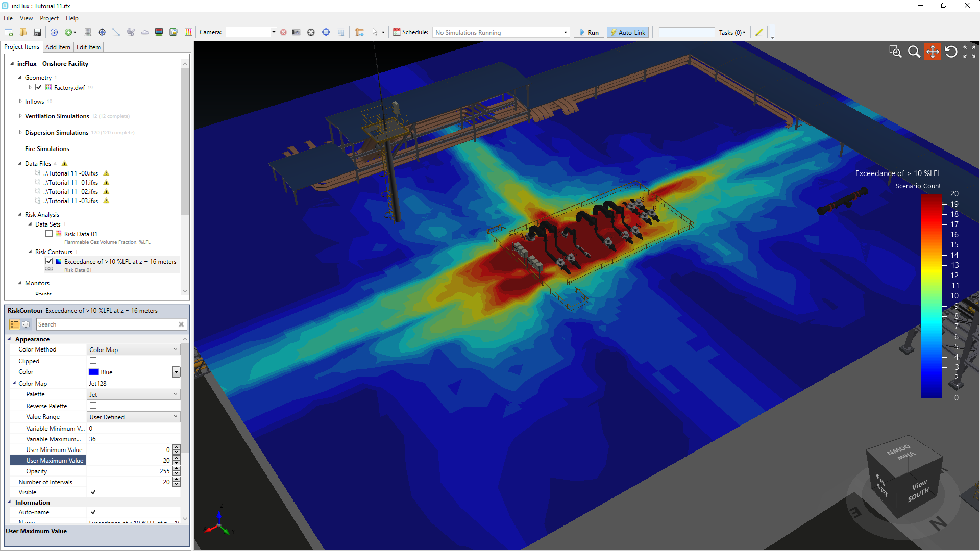Click the Blue color swatch

(x=93, y=372)
